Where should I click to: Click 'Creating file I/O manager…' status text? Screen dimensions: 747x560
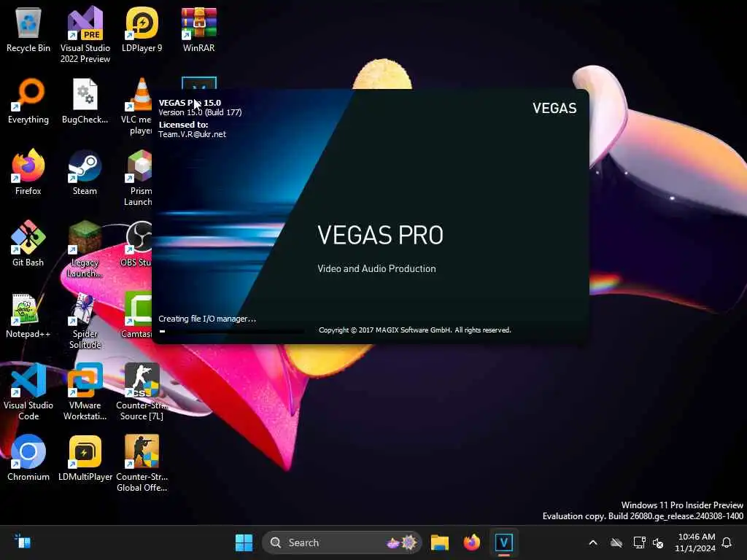(207, 319)
